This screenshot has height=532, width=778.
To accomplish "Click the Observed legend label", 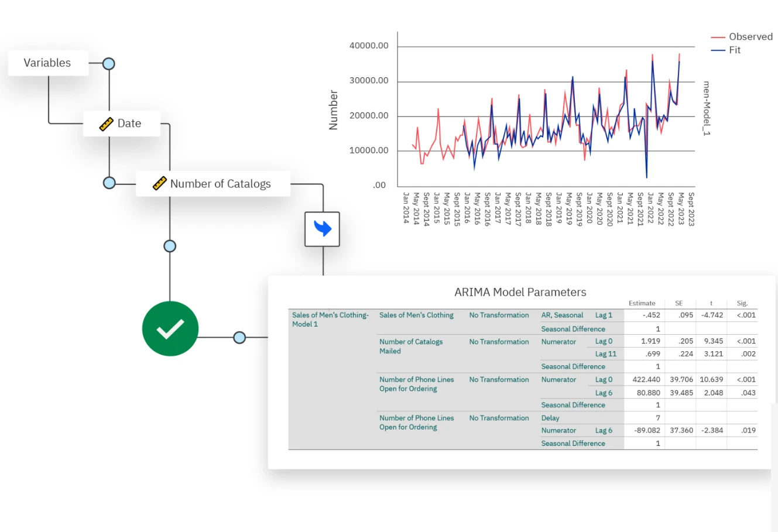I will 750,36.
